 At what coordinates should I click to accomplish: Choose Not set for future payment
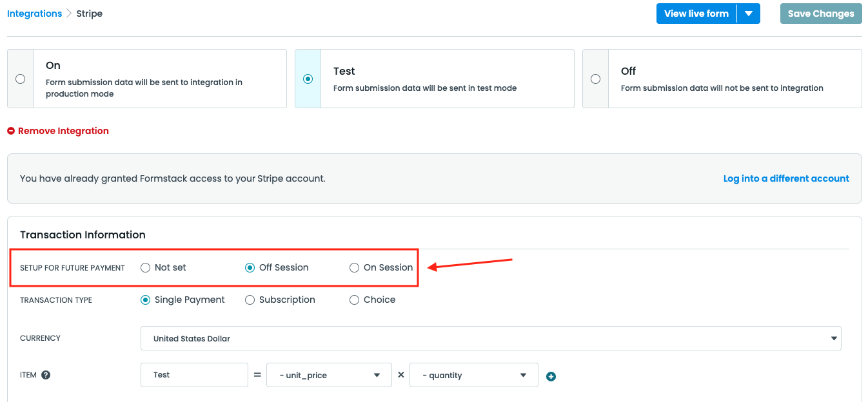coord(146,267)
